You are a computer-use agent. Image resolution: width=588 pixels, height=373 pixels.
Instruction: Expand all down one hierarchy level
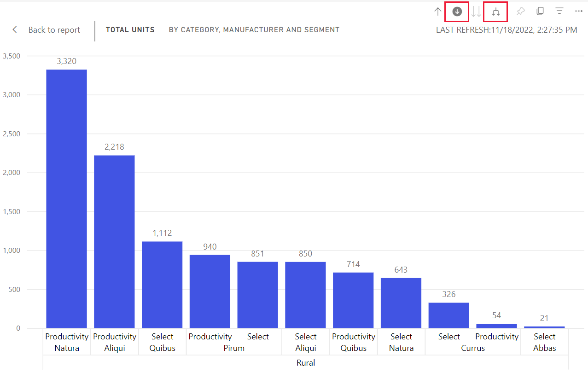(x=495, y=12)
